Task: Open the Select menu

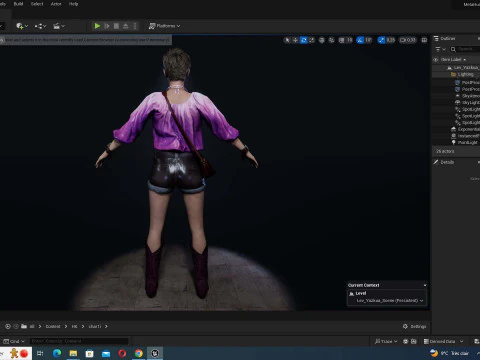Action: click(x=37, y=4)
